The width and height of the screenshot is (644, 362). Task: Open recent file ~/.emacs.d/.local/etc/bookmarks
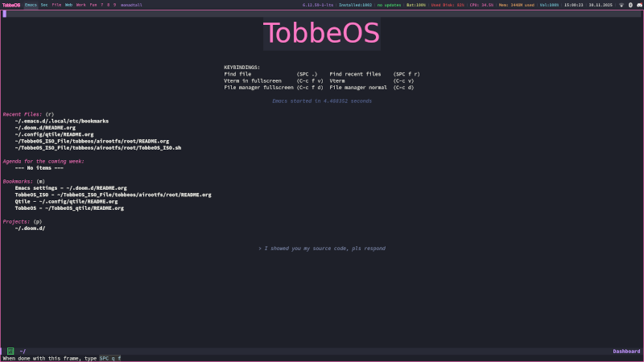[62, 121]
